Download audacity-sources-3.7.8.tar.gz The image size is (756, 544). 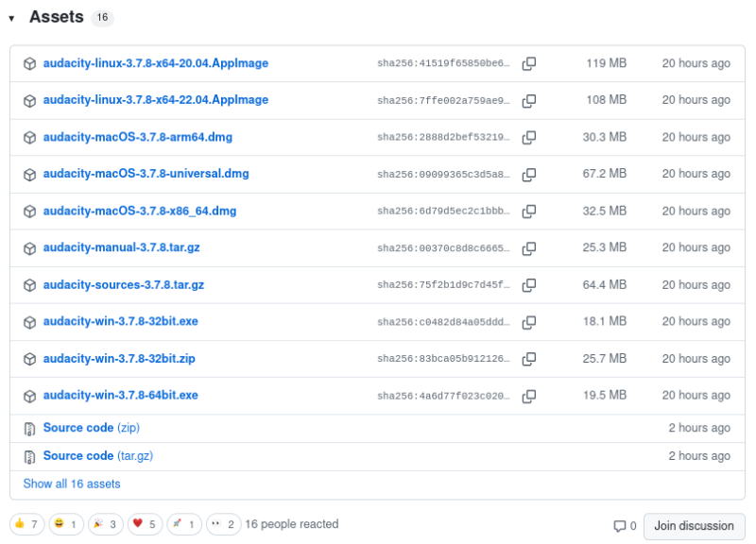(124, 285)
